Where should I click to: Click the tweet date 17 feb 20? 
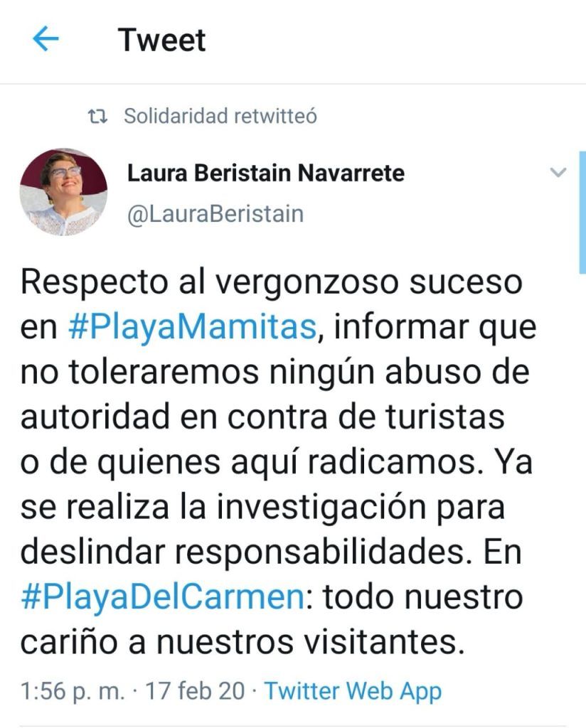[195, 691]
